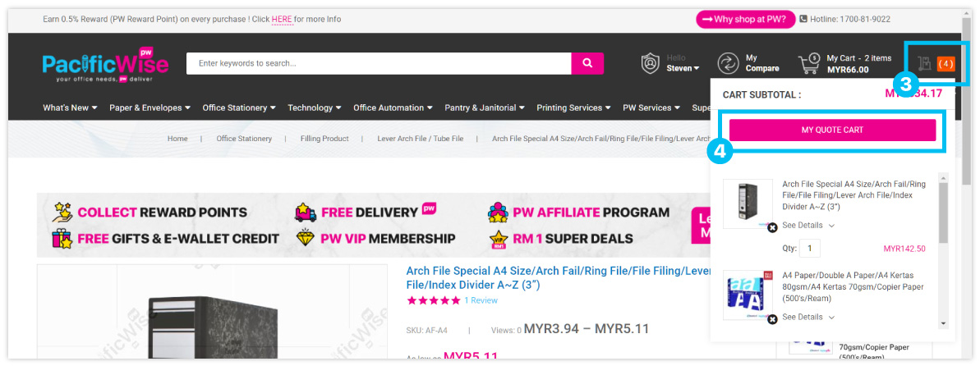Go to Filling Product breadcrumb
980x366 pixels.
tap(324, 139)
